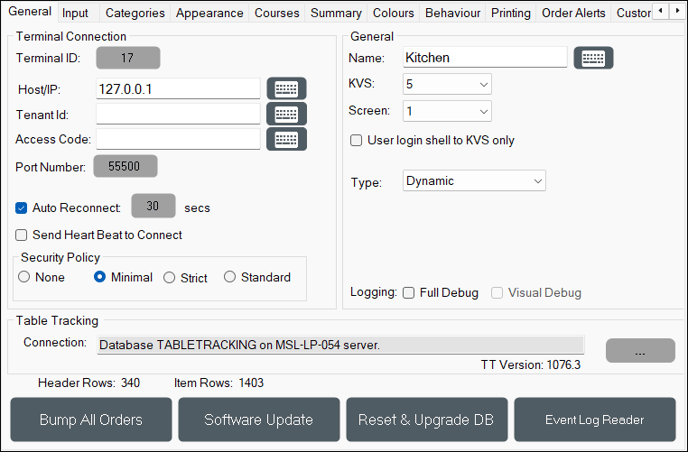Click into the Host/IP input field

pos(178,89)
